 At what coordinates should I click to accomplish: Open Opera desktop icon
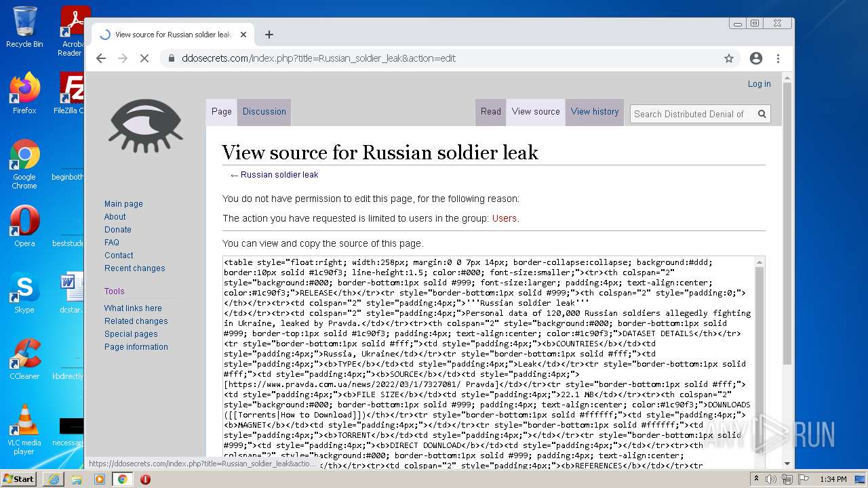click(24, 226)
